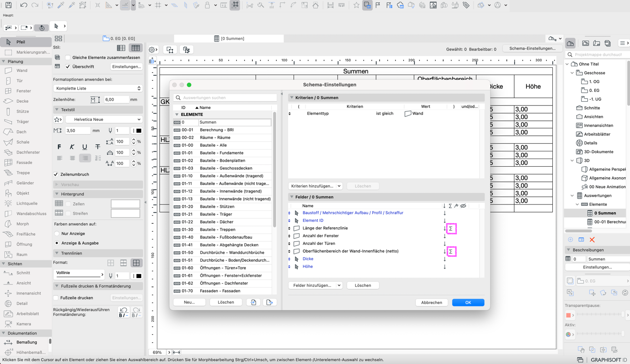
Task: Toggle the Überschrift checkbox
Action: [68, 66]
